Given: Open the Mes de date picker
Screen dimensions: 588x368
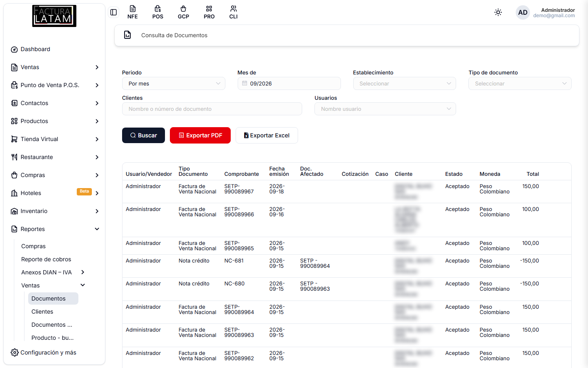Looking at the screenshot, I should point(289,83).
